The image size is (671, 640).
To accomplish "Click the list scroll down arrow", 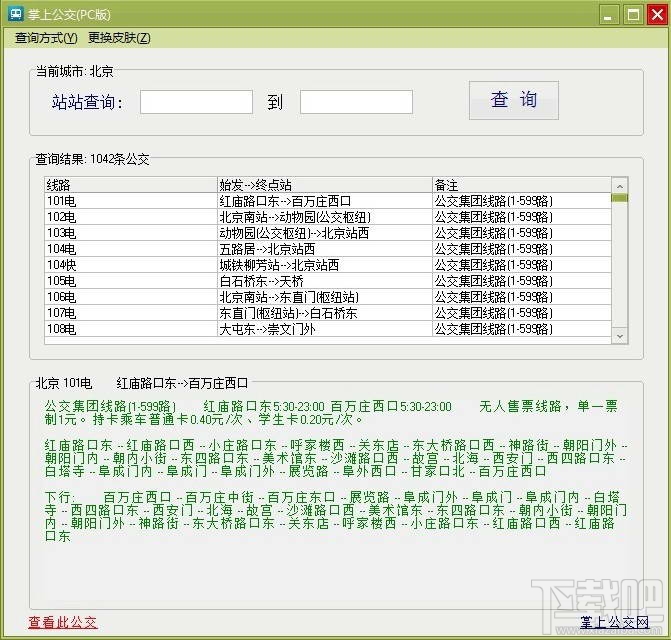I will coord(620,336).
